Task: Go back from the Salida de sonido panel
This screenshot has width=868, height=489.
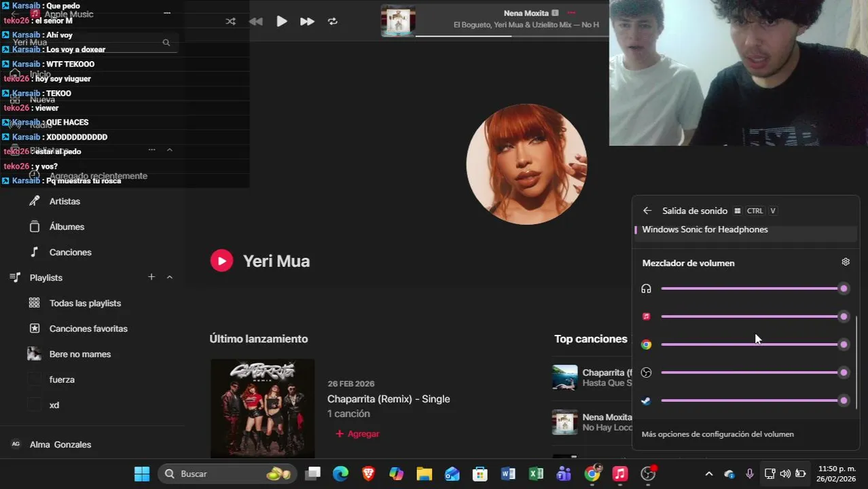Action: 647,211
